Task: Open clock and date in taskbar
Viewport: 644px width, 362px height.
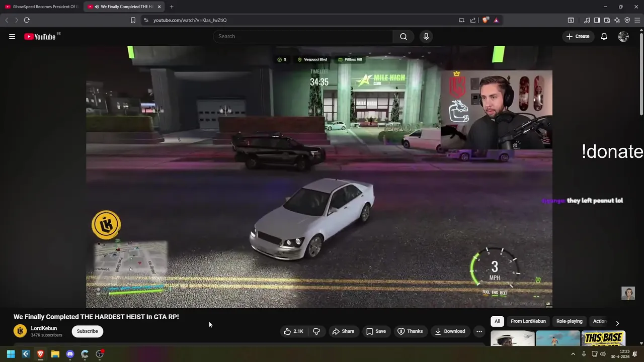Action: pos(624,354)
